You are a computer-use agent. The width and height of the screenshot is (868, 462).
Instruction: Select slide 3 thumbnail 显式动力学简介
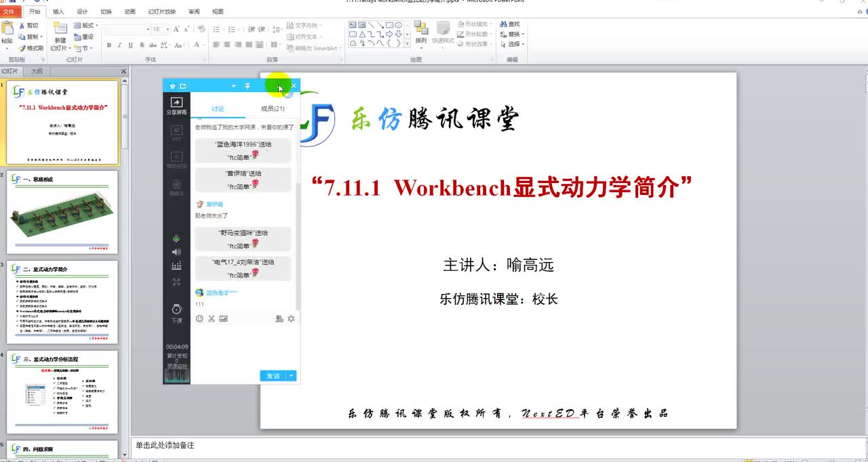click(x=62, y=302)
